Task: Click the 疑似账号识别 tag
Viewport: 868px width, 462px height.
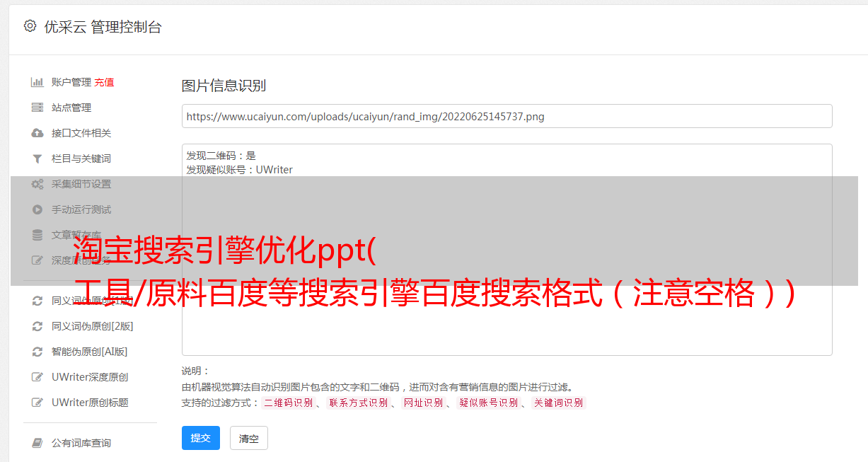Action: (488, 403)
